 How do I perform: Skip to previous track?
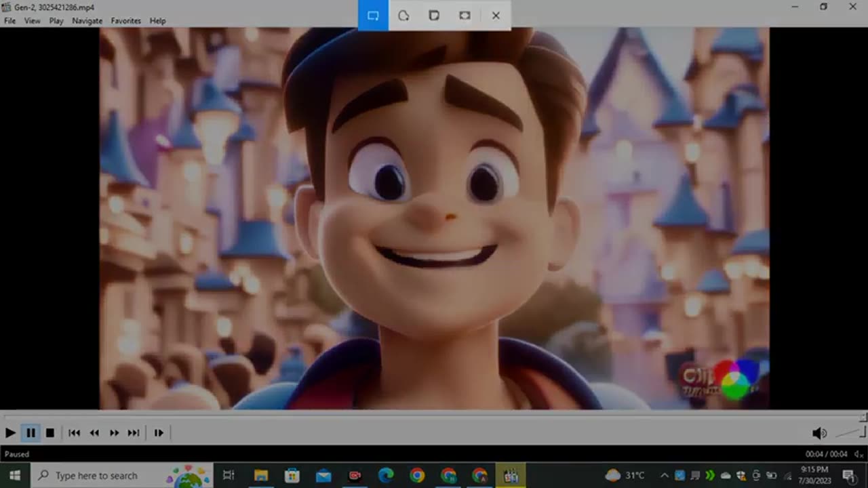[x=75, y=432]
